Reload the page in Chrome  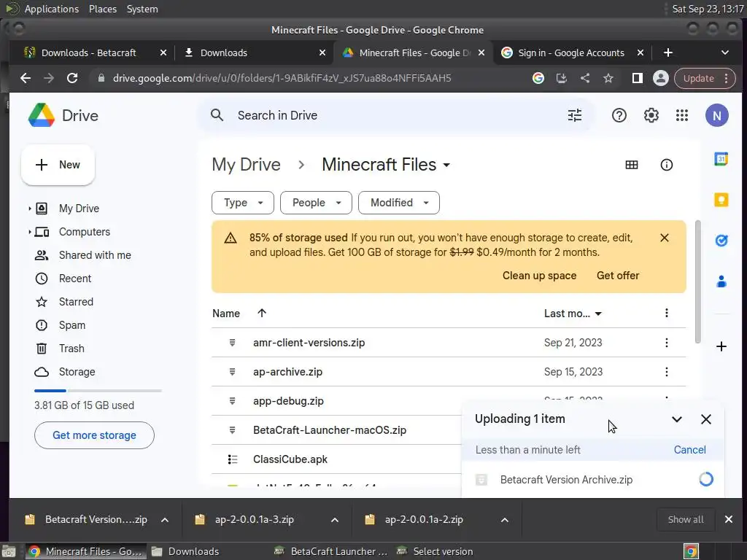tap(72, 78)
